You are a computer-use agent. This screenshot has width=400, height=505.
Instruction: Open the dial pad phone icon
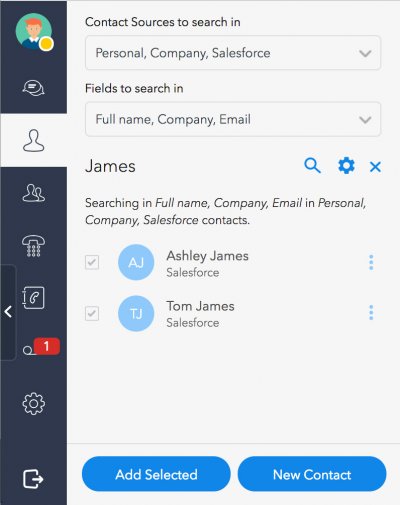pos(33,246)
